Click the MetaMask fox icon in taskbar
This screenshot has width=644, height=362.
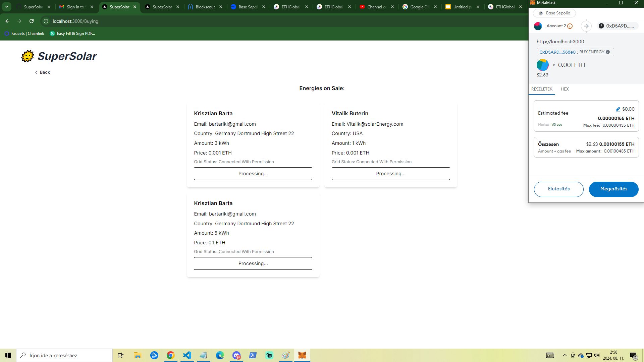click(303, 355)
